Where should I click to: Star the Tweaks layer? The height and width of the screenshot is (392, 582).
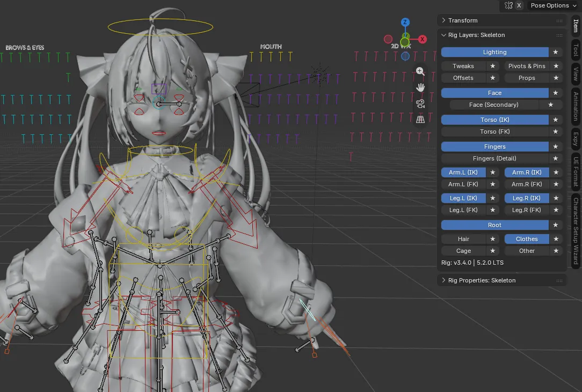[492, 66]
